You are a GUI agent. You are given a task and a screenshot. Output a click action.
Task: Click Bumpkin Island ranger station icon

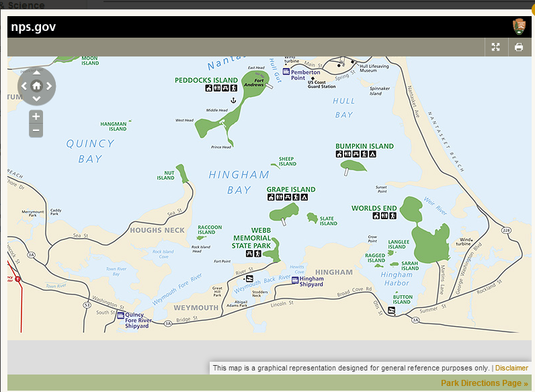coord(339,154)
